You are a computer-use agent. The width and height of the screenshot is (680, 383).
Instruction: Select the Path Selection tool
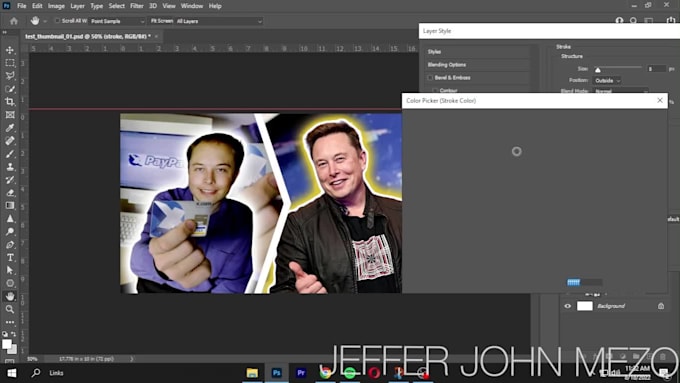[x=10, y=270]
